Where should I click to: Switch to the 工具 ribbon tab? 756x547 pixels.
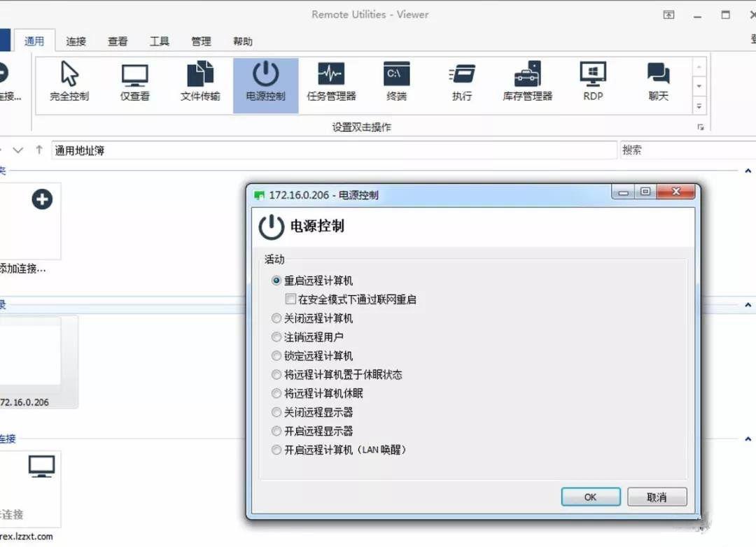[159, 41]
